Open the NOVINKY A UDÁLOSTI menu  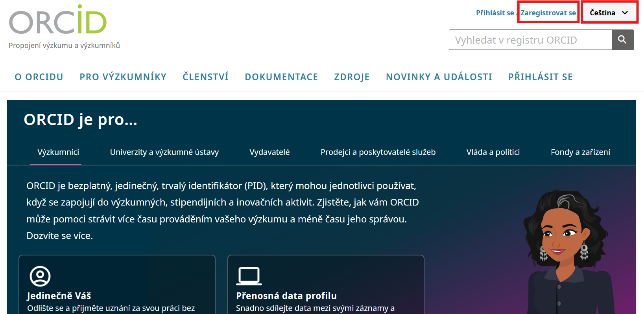[439, 77]
